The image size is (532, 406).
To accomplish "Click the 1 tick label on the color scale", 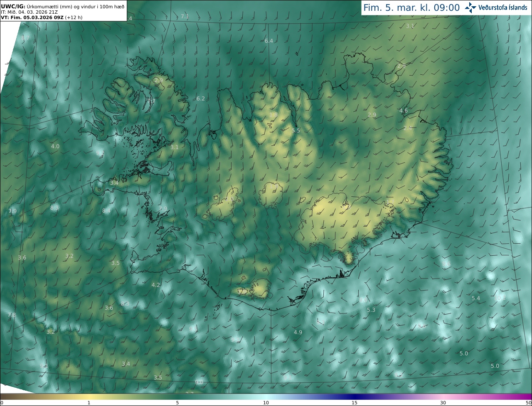I will click(x=89, y=403).
